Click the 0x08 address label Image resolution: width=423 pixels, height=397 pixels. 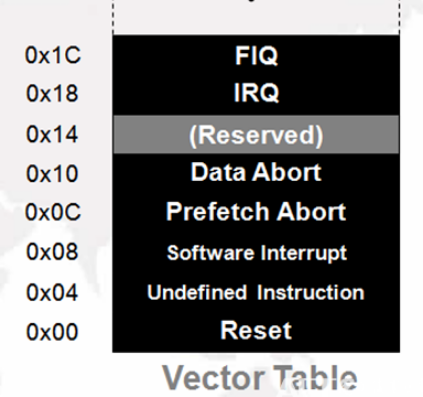(52, 252)
